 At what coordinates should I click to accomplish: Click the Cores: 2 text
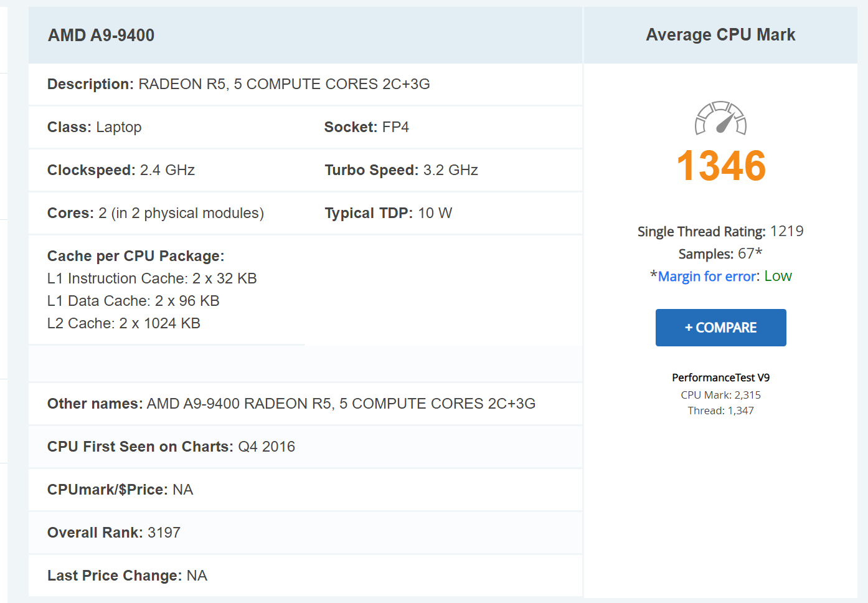[156, 213]
